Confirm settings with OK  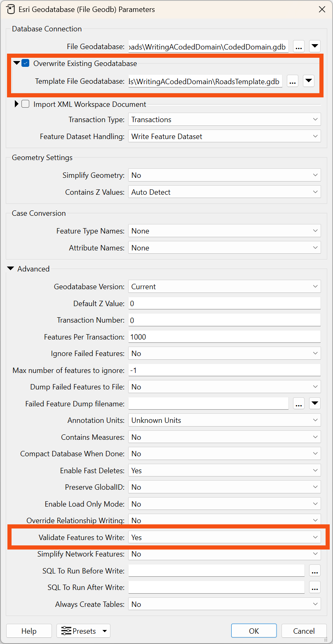pyautogui.click(x=254, y=630)
